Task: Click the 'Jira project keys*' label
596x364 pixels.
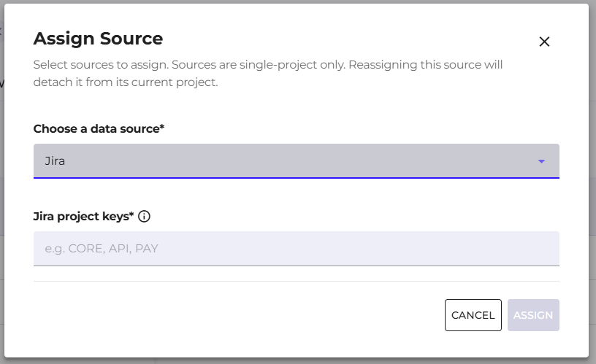Action: (83, 217)
